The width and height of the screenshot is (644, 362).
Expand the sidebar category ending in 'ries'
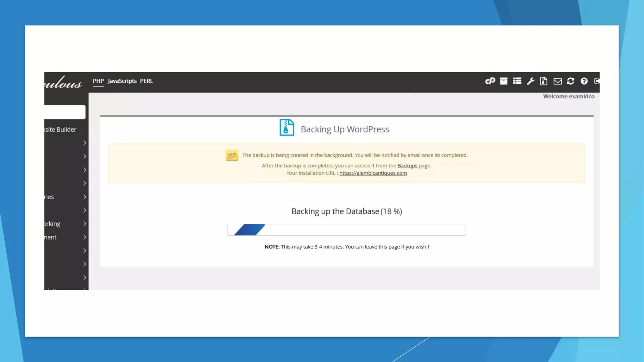point(65,197)
